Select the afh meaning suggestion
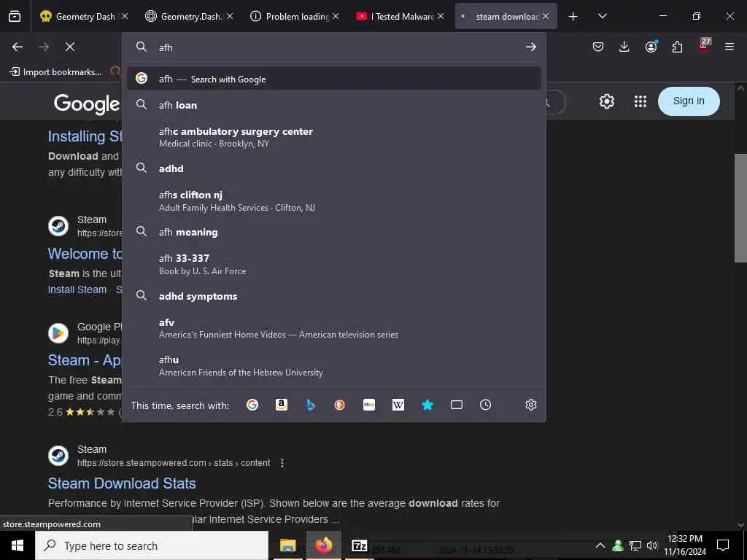Viewport: 747px width, 560px height. (334, 232)
